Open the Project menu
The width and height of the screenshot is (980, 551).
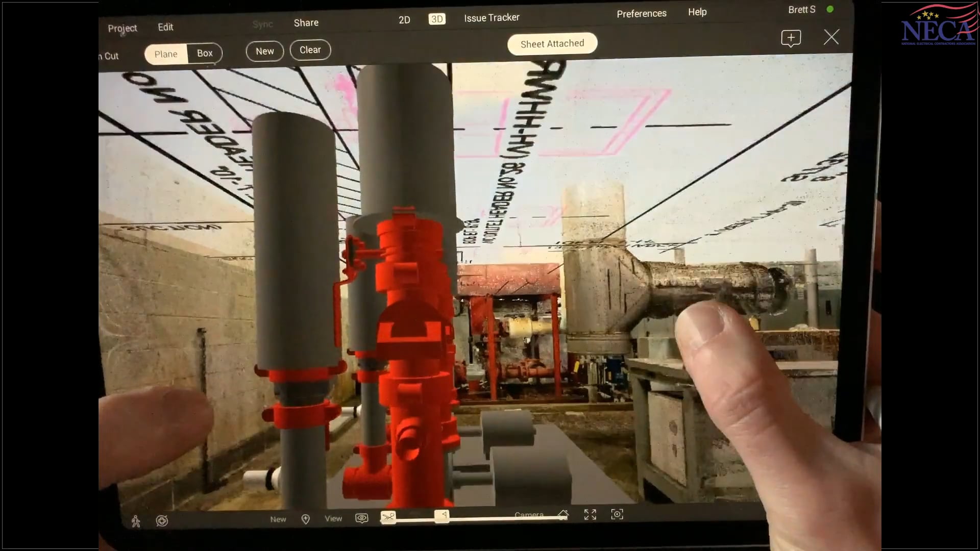[x=122, y=28]
